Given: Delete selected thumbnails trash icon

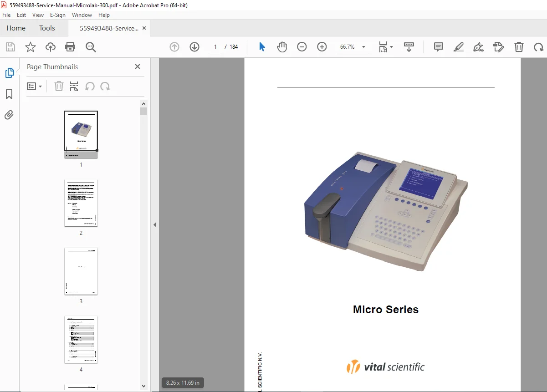Looking at the screenshot, I should [x=59, y=86].
